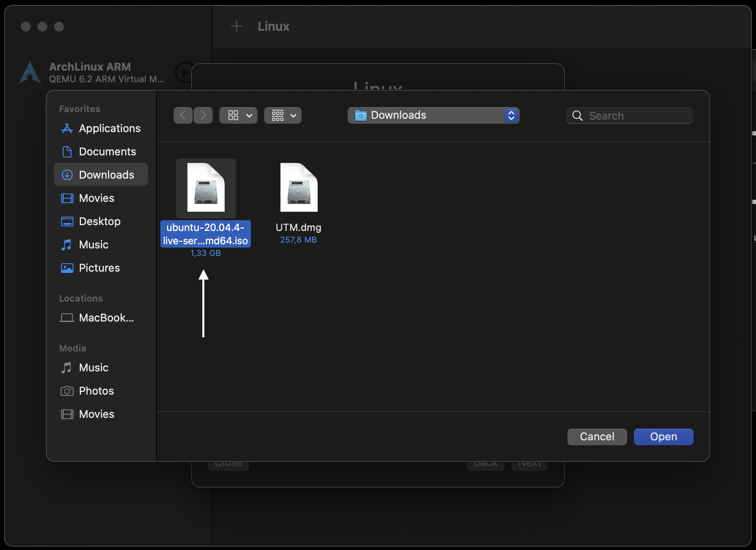Select the UTM.dmg file icon

299,188
